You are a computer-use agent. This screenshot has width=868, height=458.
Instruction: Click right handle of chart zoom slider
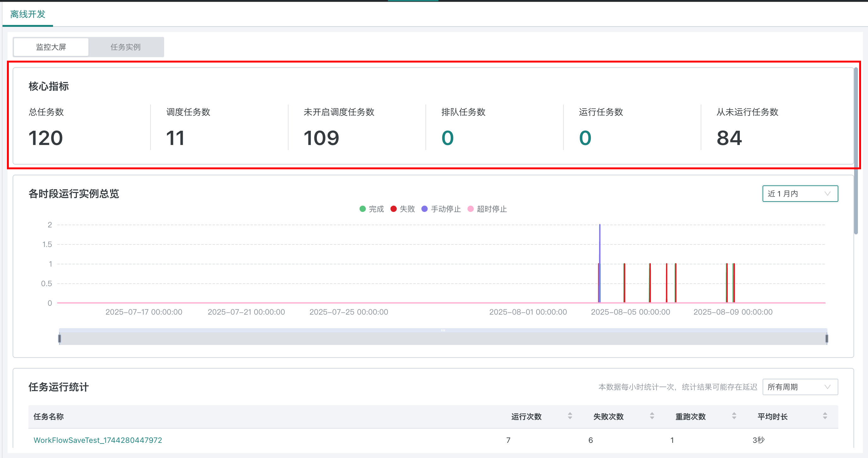[827, 338]
